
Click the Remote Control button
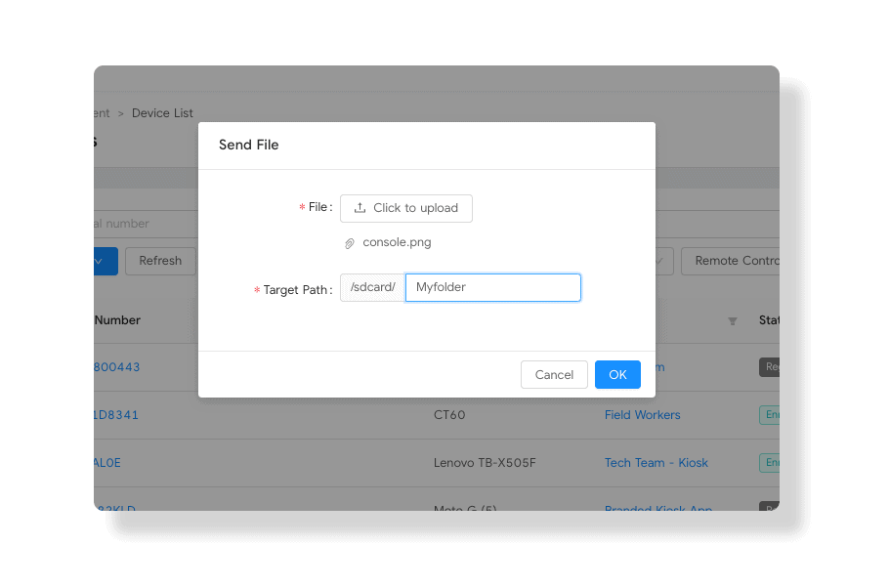[x=731, y=261]
